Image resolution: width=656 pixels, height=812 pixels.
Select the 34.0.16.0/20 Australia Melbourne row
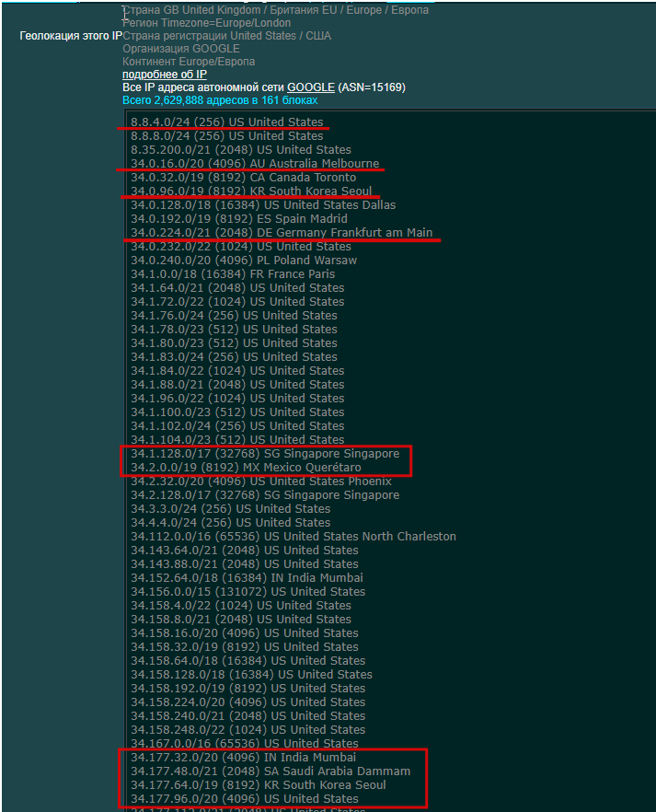tap(255, 164)
